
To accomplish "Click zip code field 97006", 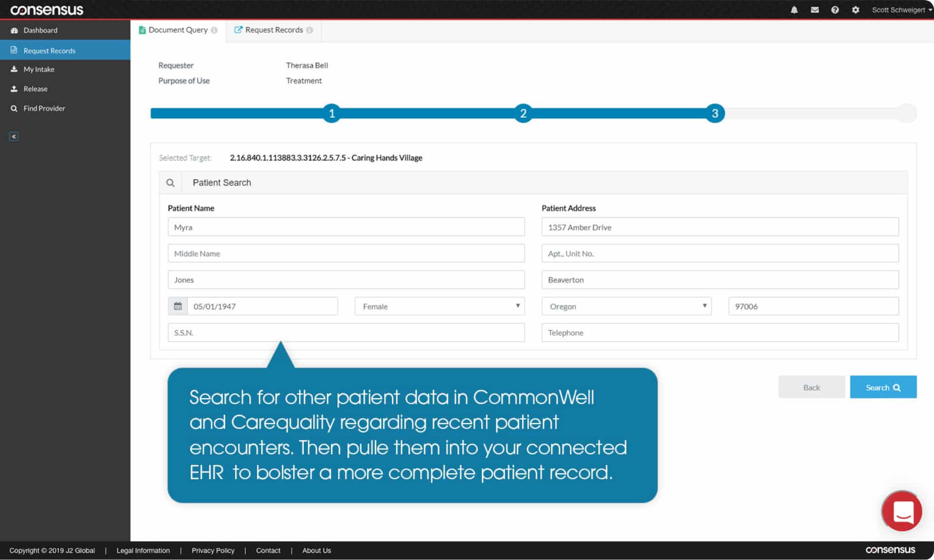I will [813, 306].
